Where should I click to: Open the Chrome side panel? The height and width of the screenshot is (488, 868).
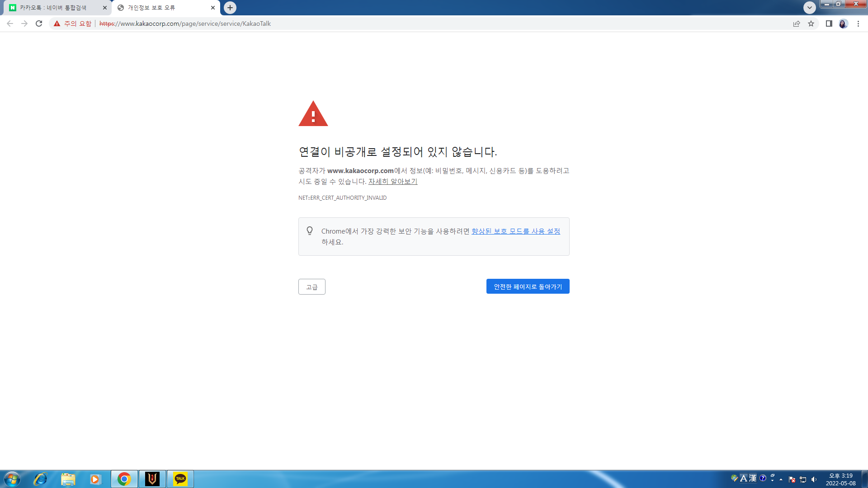tap(829, 23)
